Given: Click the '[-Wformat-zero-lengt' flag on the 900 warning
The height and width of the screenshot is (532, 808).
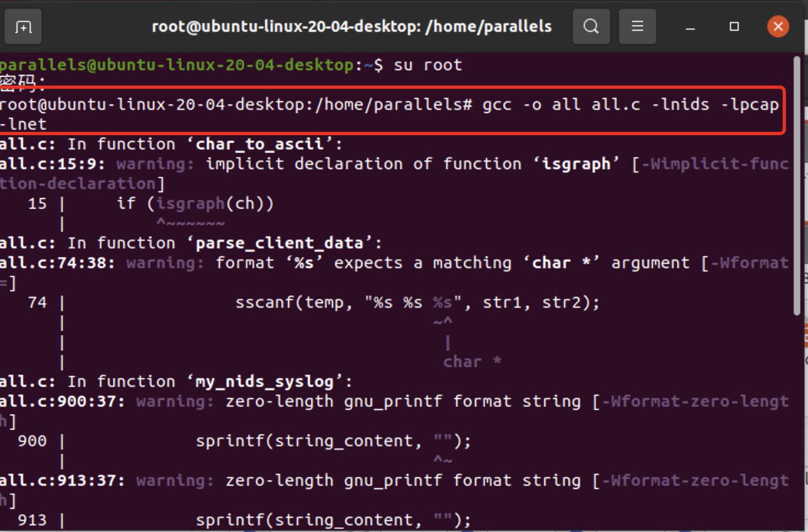Looking at the screenshot, I should [x=691, y=401].
